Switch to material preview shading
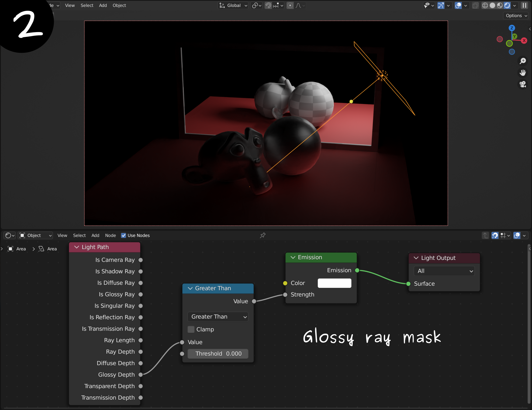Screen dimensions: 532x410 (x=500, y=5)
